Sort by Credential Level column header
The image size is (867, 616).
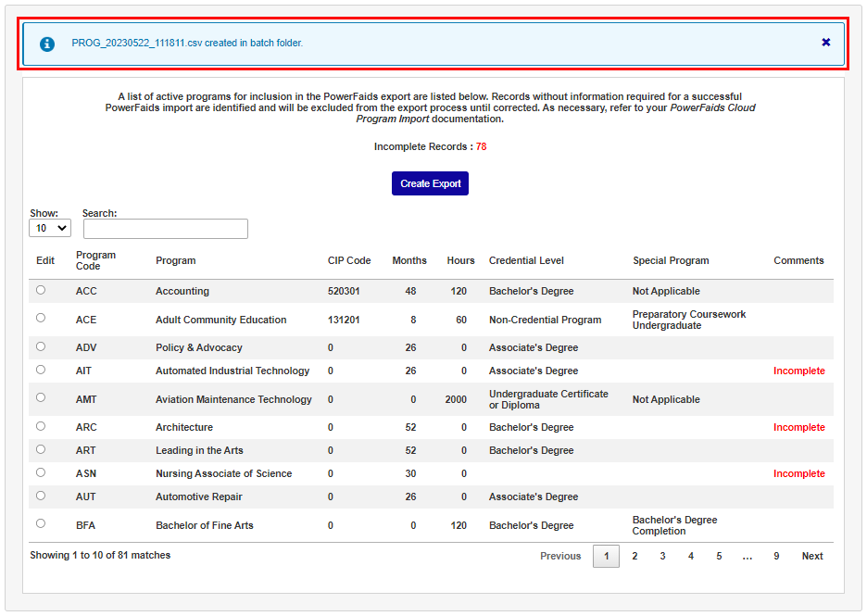526,260
